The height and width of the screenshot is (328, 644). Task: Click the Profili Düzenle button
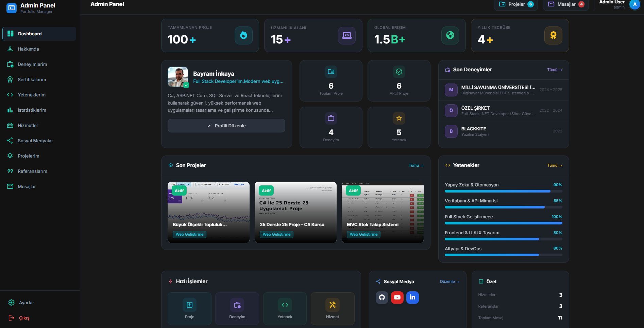point(226,126)
